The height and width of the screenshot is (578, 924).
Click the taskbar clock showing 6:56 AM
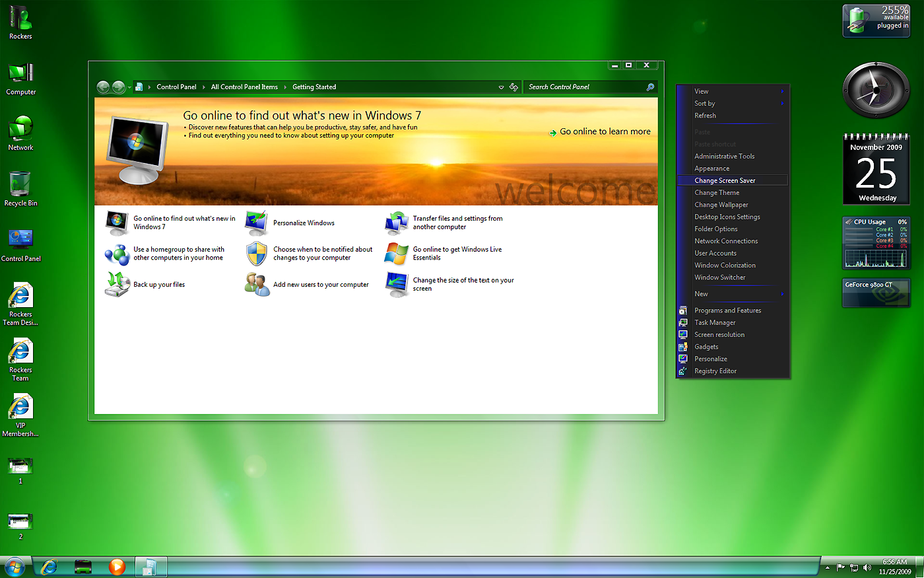895,567
